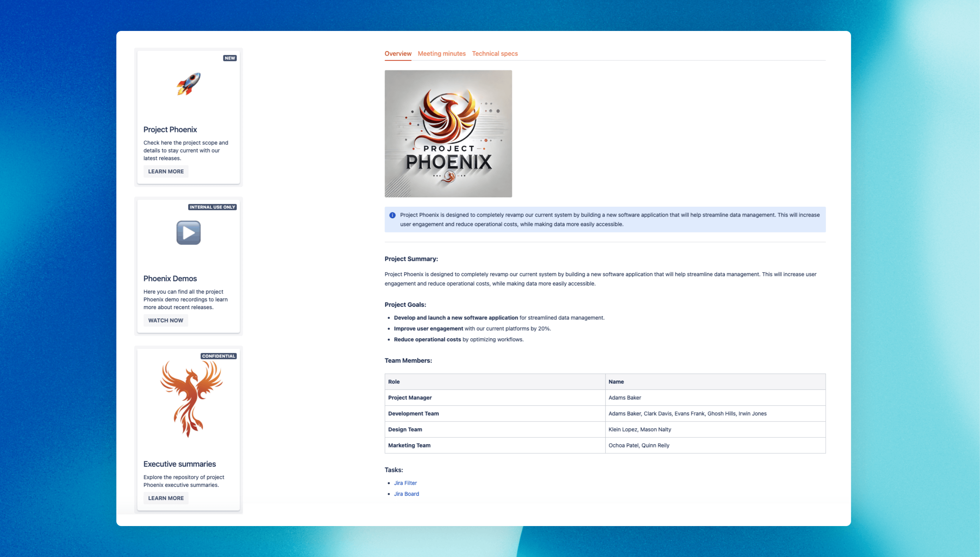The height and width of the screenshot is (557, 980).
Task: Click the Phoenix Demos card title
Action: tap(170, 278)
